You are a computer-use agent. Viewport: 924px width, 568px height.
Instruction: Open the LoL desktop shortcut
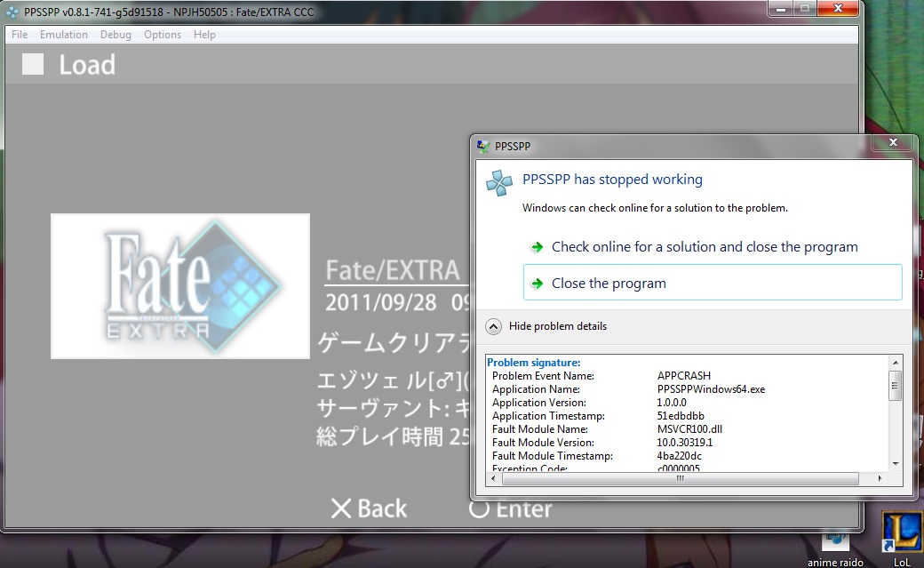click(901, 533)
